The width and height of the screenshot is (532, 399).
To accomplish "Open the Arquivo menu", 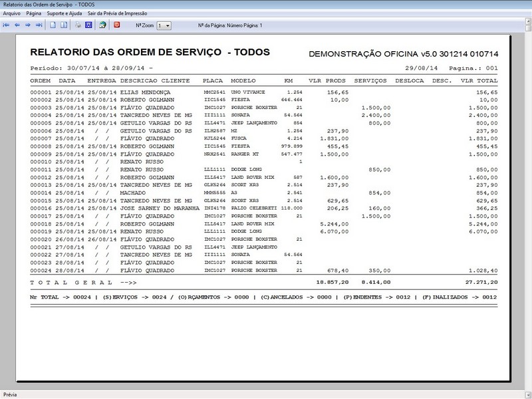I will click(11, 13).
